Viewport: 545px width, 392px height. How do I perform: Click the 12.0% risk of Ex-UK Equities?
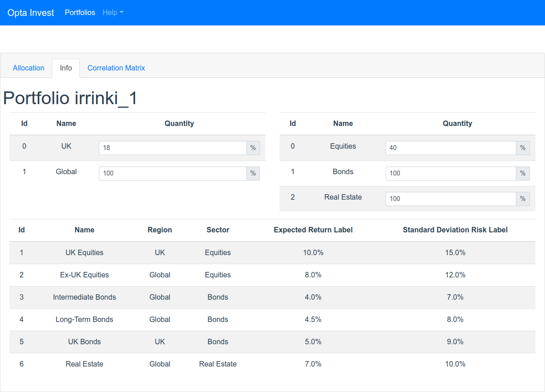tap(455, 275)
